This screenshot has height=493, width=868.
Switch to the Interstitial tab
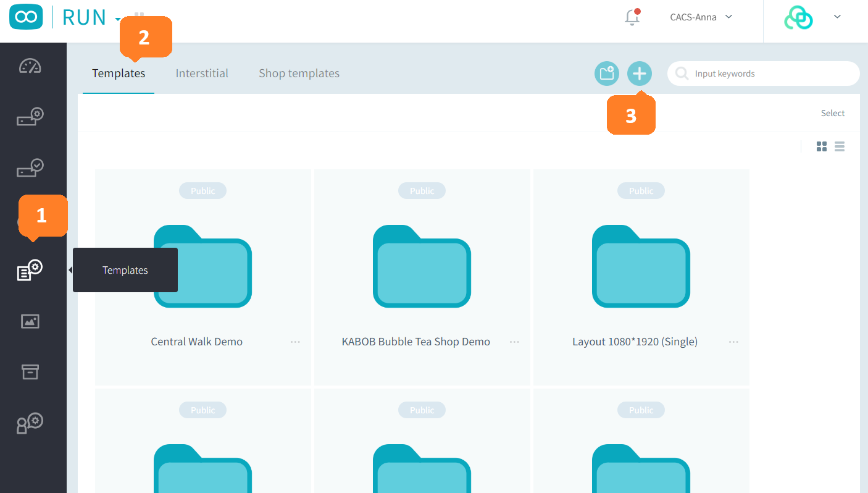coord(202,73)
